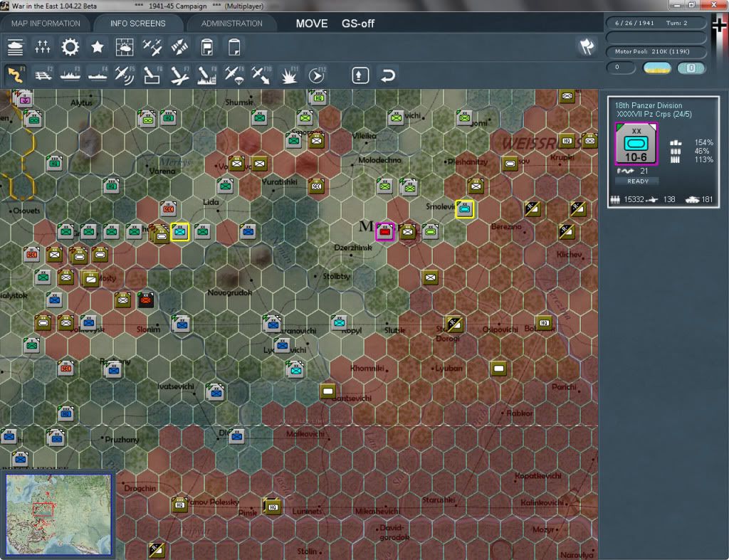Viewport: 729px width, 560px height.
Task: Click the upward arrow box icon
Action: click(x=360, y=75)
